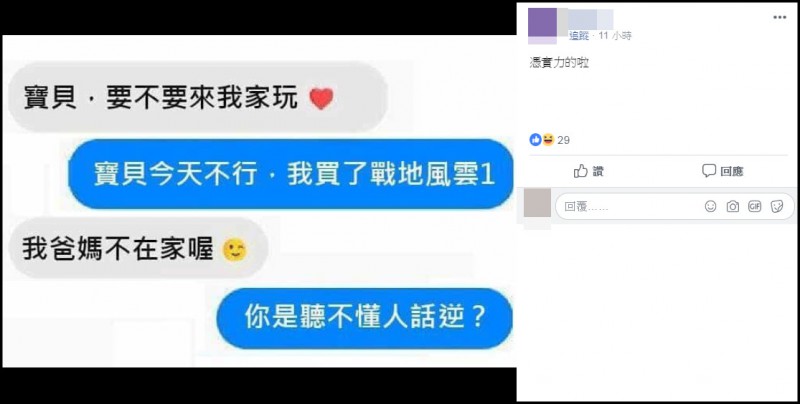Click the blue bubble 你是聽不懂人話逆？
This screenshot has width=800, height=404.
(364, 318)
